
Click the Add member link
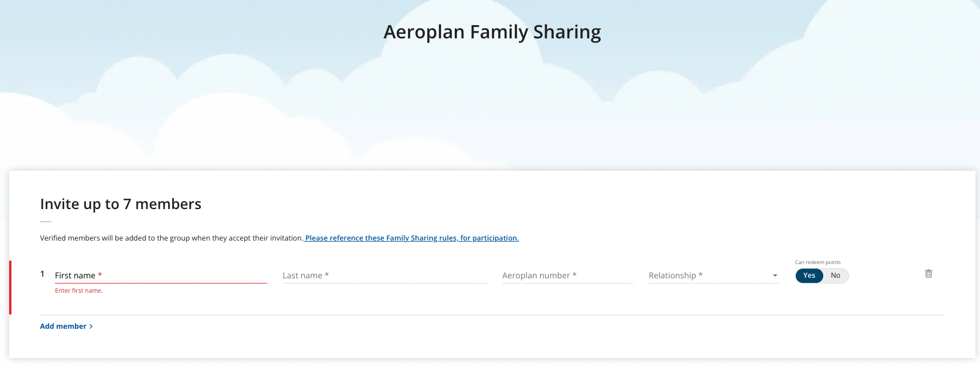click(x=63, y=326)
